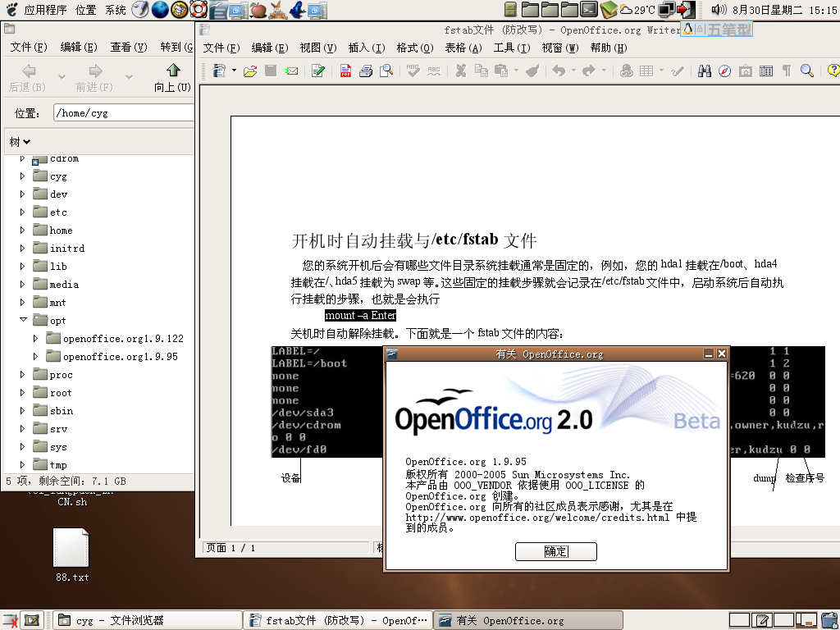This screenshot has height=630, width=840.
Task: Click the Paste clipboard icon
Action: point(501,71)
